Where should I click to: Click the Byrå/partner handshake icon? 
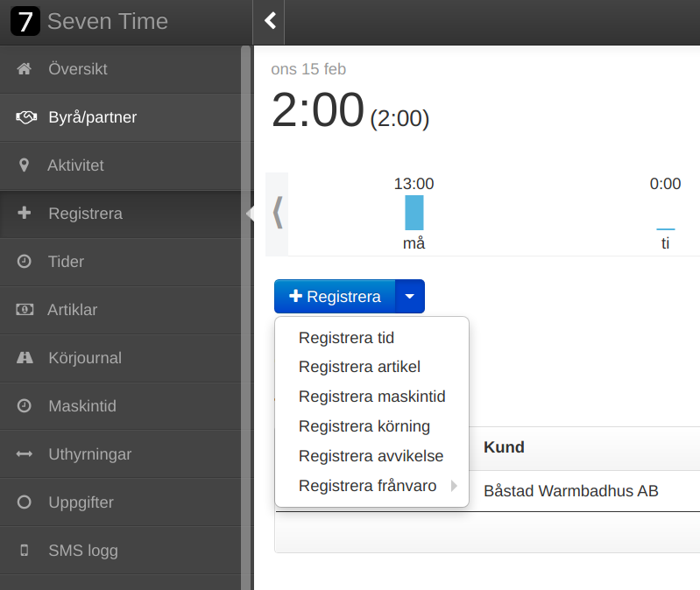pos(25,117)
